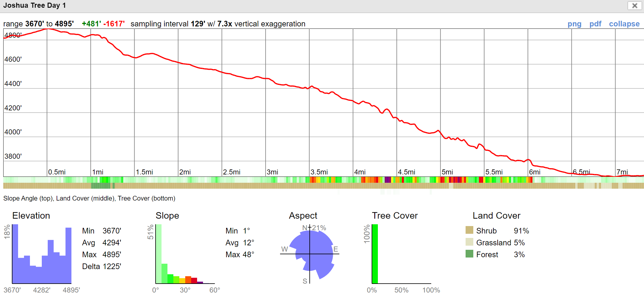
Task: Click the Slope section heading
Action: coord(167,216)
